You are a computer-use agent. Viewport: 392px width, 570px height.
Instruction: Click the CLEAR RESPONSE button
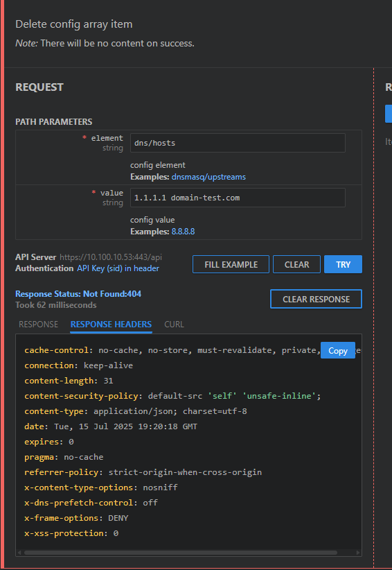316,299
